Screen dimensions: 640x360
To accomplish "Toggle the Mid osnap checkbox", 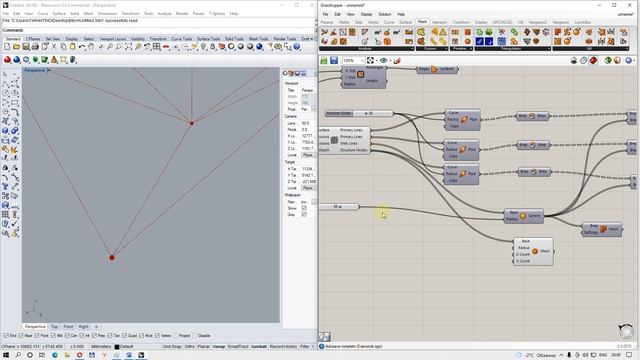I will 53,336.
